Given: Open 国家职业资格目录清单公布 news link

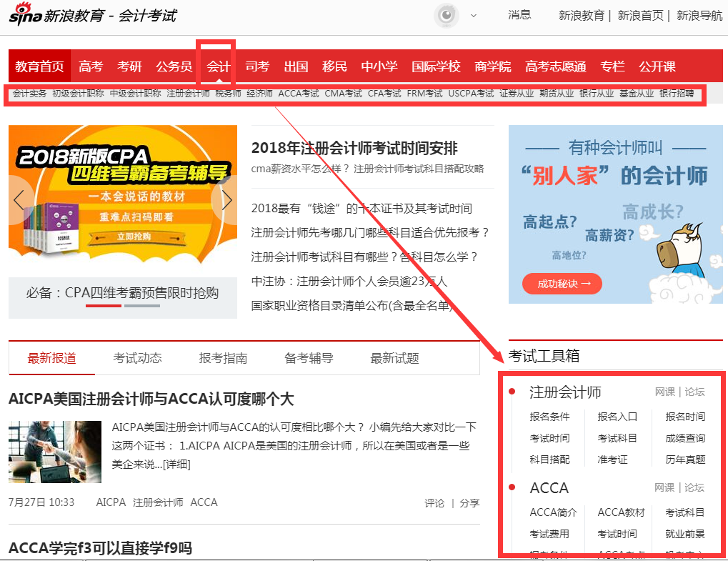Looking at the screenshot, I should 352,306.
